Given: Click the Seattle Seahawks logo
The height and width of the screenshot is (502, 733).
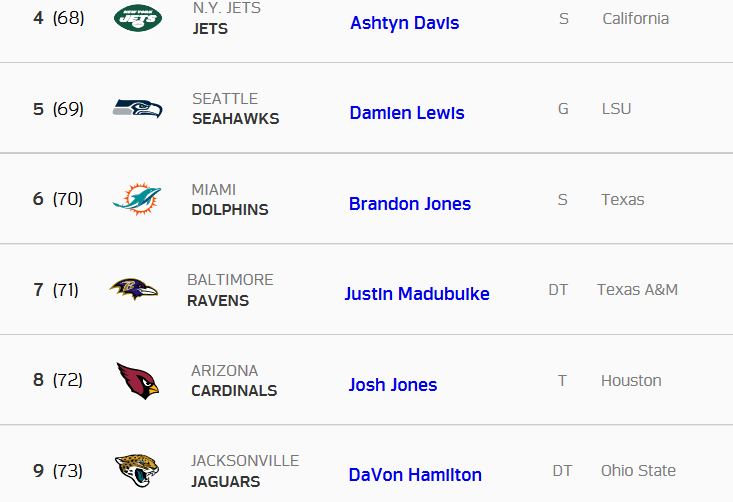Looking at the screenshot, I should tap(137, 109).
